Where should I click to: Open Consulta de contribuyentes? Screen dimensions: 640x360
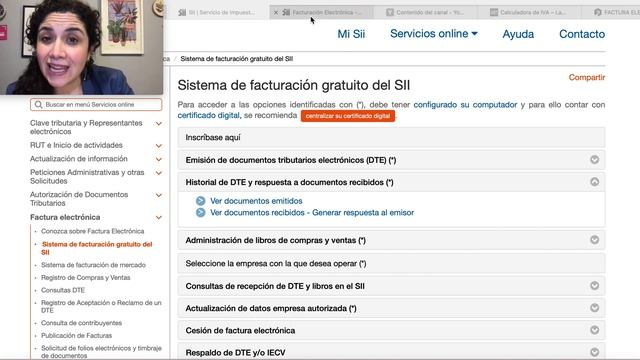tap(82, 323)
